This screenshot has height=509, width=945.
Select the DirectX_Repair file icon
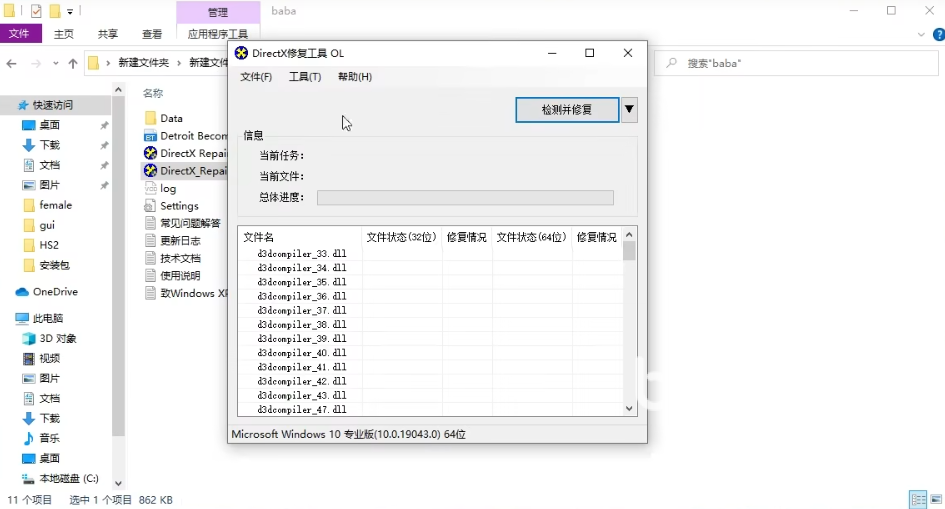pos(151,171)
